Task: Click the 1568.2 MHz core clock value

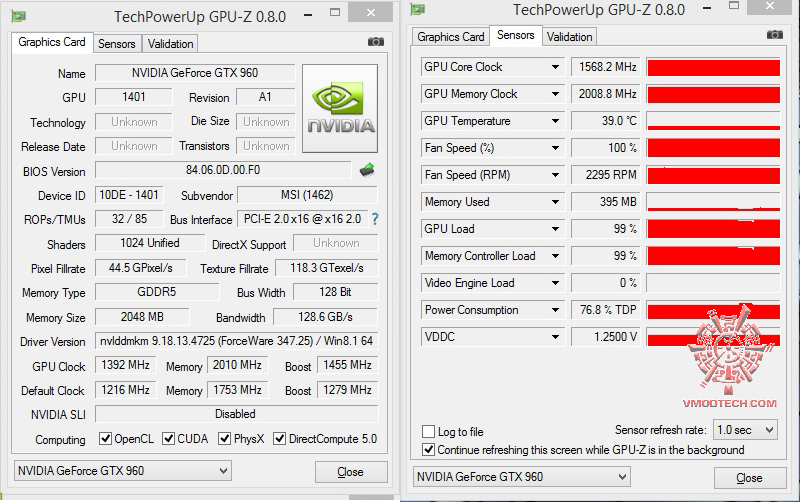Action: 607,67
